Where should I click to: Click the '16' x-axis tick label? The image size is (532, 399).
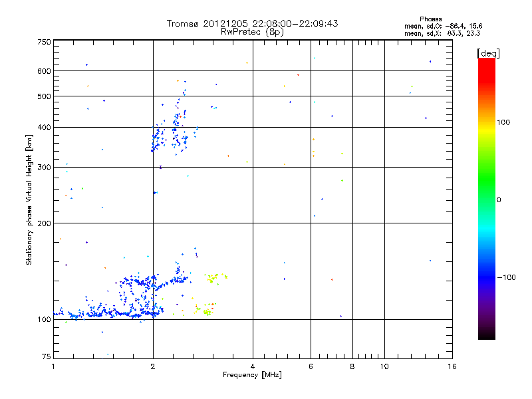click(x=452, y=366)
